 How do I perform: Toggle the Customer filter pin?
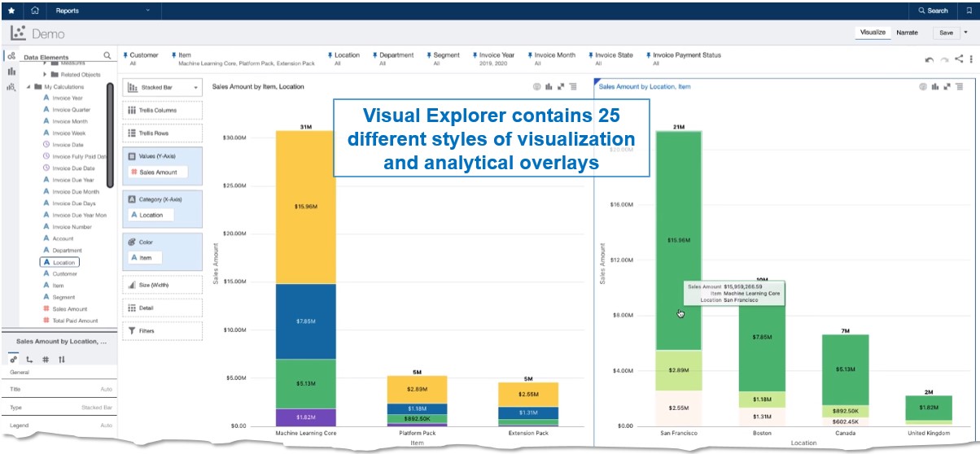tap(125, 55)
